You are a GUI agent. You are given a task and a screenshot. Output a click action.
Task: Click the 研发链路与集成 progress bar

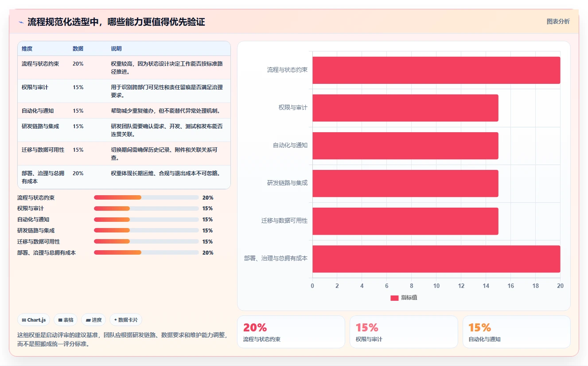146,231
